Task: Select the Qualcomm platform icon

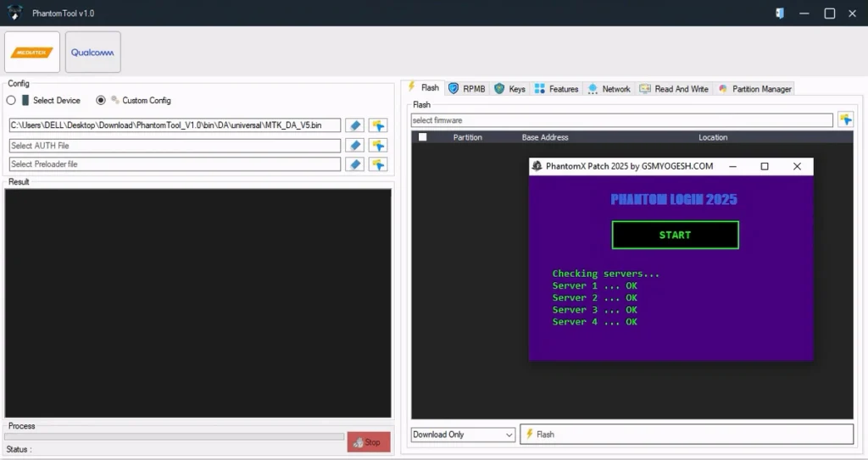Action: (93, 53)
